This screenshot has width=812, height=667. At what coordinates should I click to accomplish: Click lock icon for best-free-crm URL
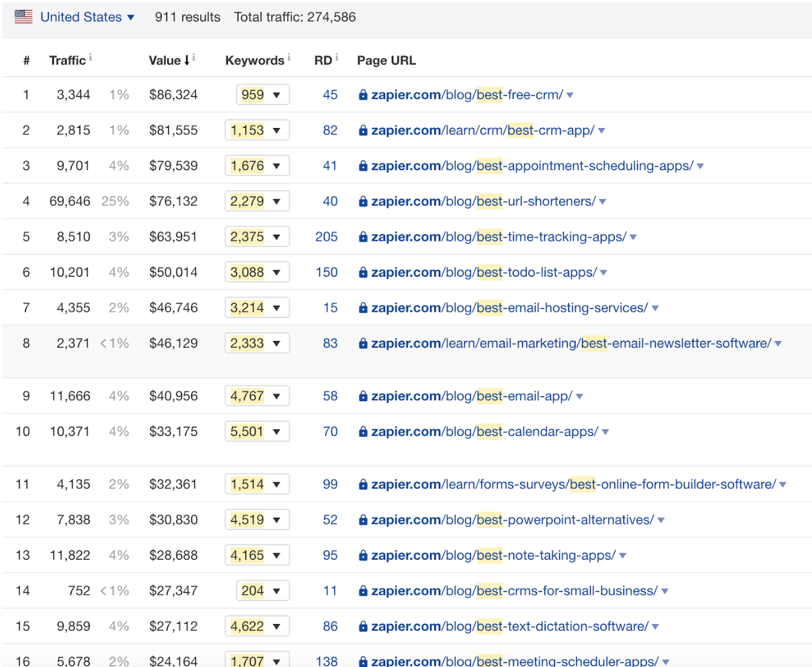click(x=363, y=95)
